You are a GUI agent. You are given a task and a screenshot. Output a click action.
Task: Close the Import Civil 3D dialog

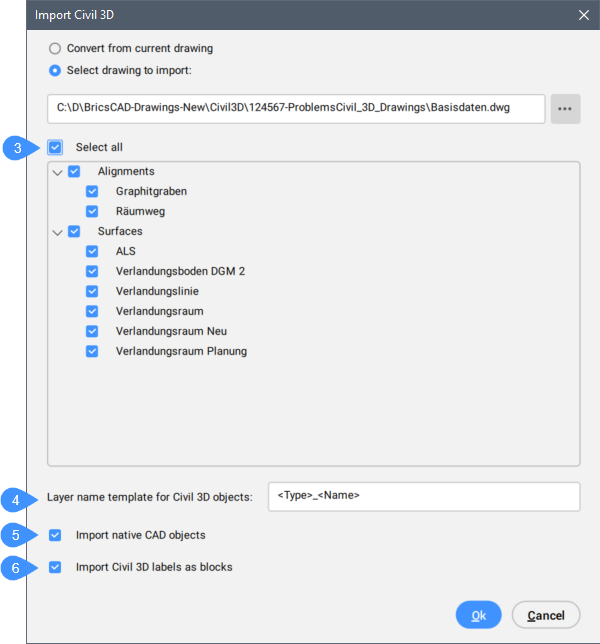[x=584, y=15]
